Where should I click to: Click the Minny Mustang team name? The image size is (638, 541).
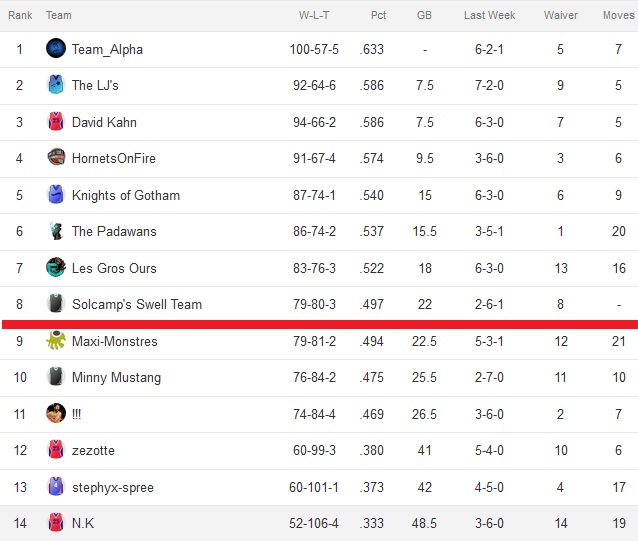click(x=116, y=377)
